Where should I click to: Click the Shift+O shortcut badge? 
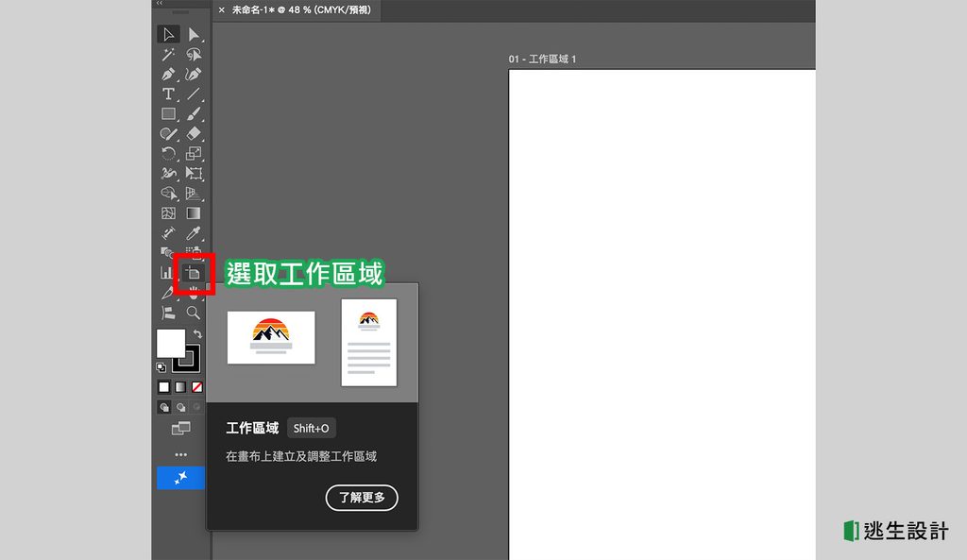[x=312, y=428]
